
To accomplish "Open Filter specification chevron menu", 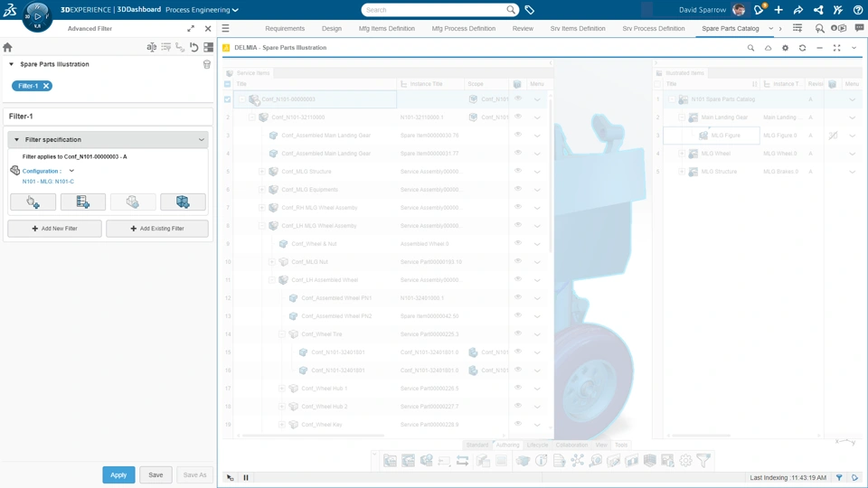I will 202,139.
